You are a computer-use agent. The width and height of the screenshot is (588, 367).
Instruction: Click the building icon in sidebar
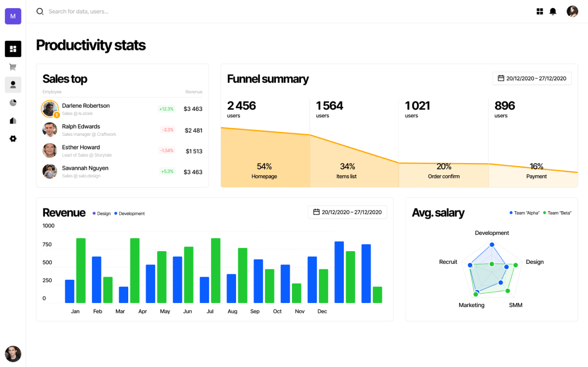point(13,121)
